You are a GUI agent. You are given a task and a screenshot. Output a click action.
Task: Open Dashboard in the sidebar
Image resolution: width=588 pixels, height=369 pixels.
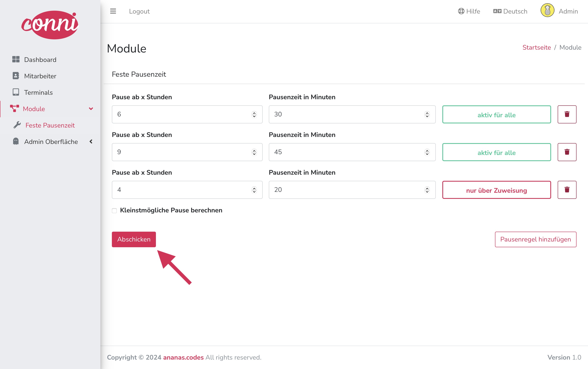[50, 59]
